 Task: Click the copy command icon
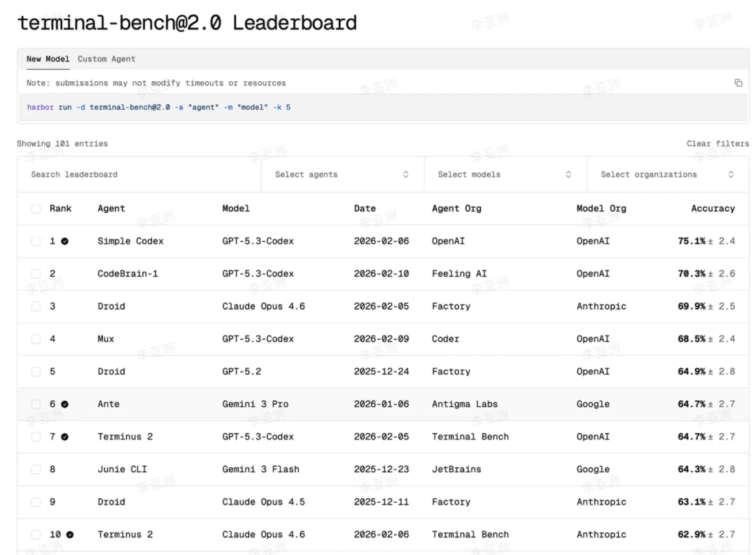(738, 83)
